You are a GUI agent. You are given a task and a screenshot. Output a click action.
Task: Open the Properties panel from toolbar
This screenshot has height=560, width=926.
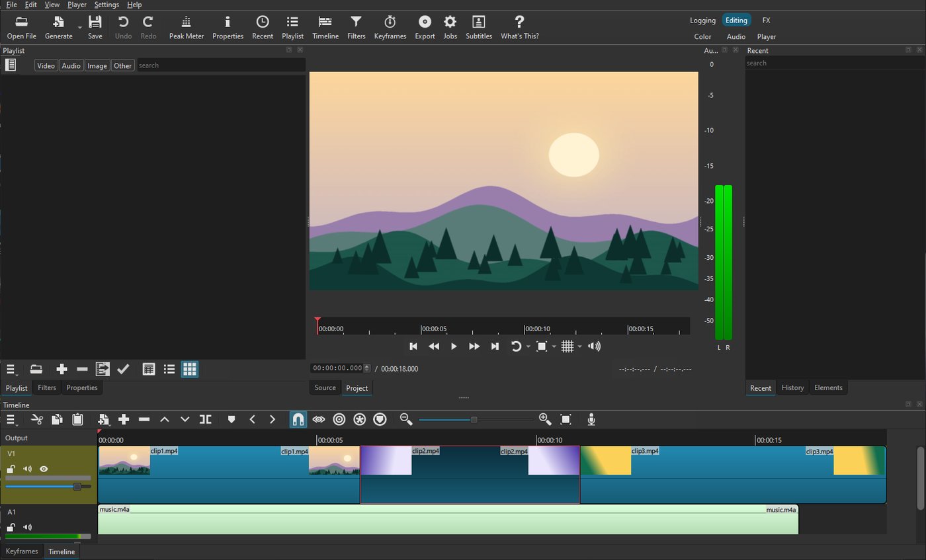pyautogui.click(x=228, y=28)
